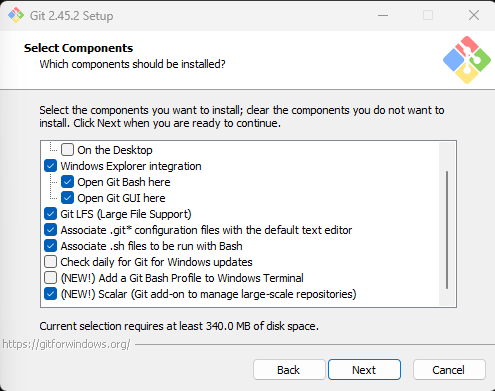
Task: Open the gitforwindows.org link
Action: tap(66, 344)
